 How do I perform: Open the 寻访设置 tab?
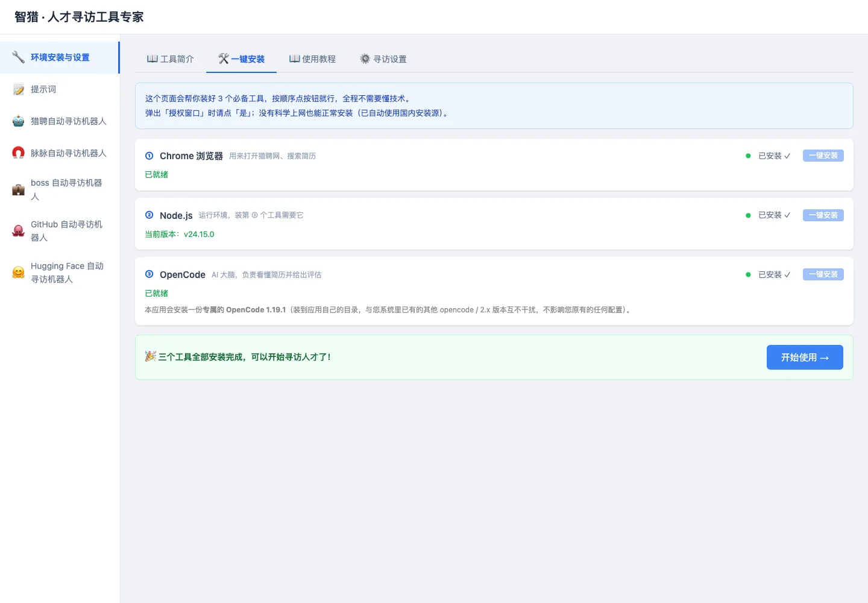(383, 59)
